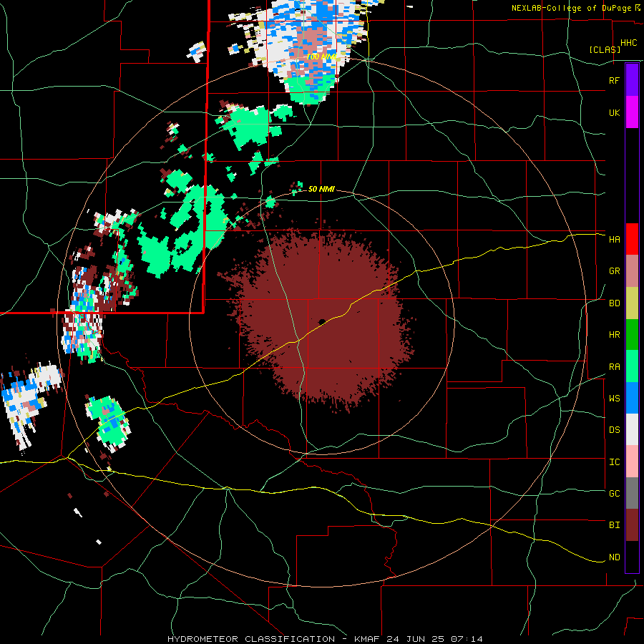Click the DS white legend block

tap(632, 429)
